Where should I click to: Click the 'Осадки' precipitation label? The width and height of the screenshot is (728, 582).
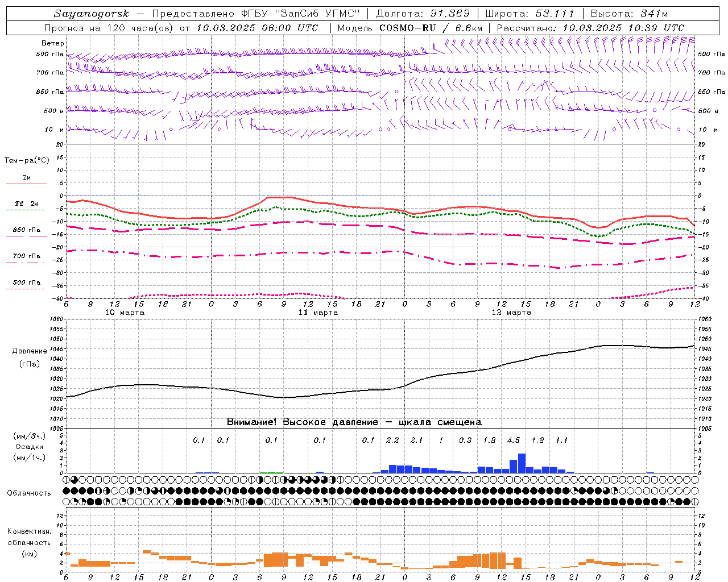point(30,447)
